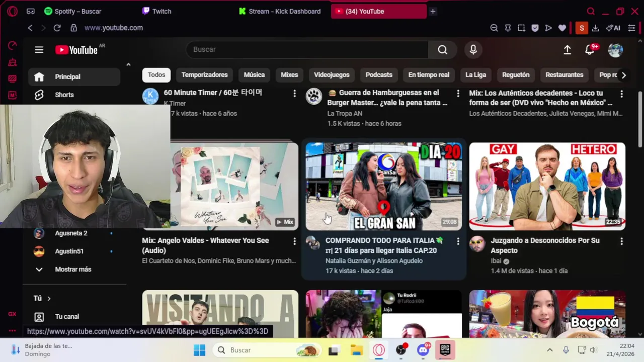Viewport: 644px width, 362px height.
Task: Open options for COMPRANDO TODO PARA ITALIA video
Action: (x=458, y=241)
